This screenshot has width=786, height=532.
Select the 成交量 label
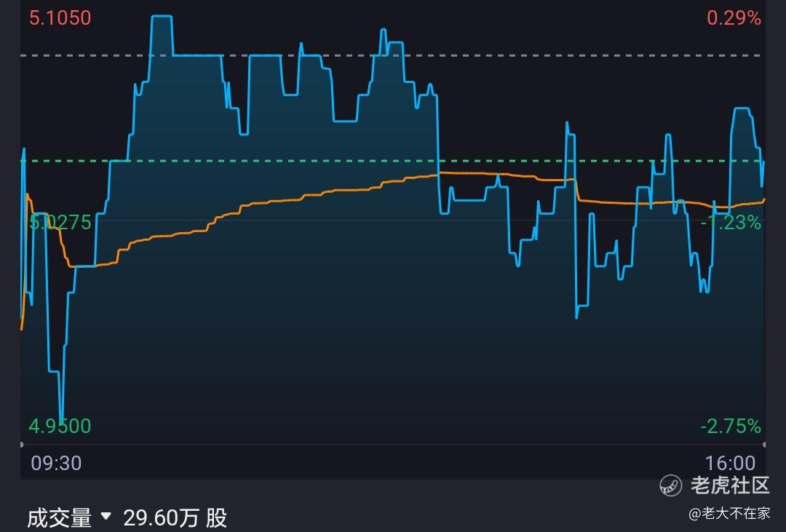coord(60,518)
